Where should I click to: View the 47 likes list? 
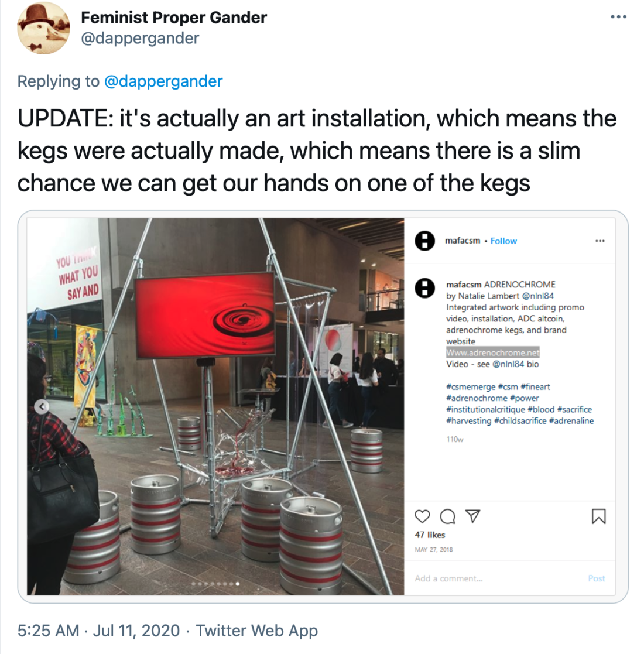(430, 535)
